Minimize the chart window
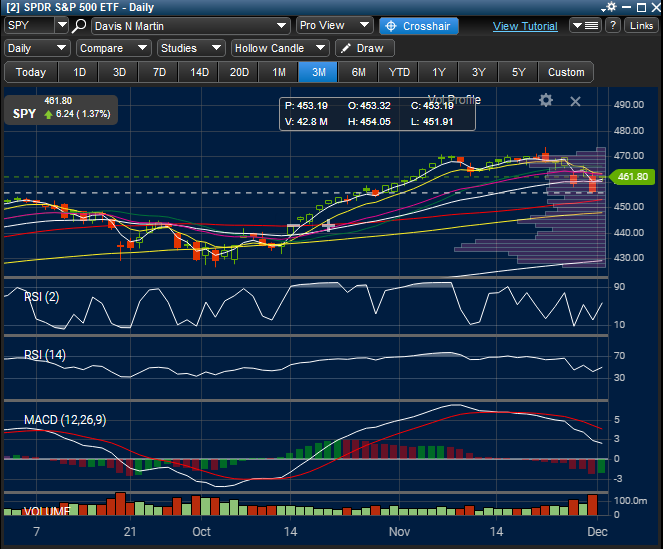663x549 pixels. [x=627, y=7]
